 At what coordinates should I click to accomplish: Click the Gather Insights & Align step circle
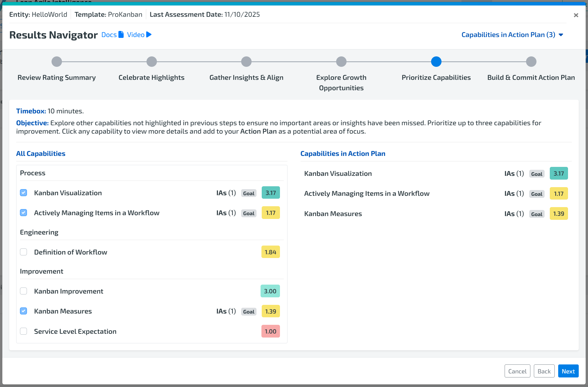coord(246,62)
